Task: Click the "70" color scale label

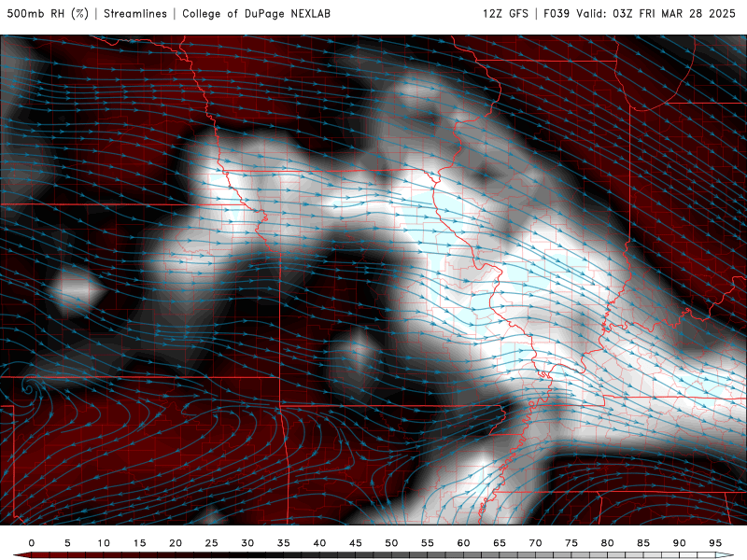Action: point(535,543)
